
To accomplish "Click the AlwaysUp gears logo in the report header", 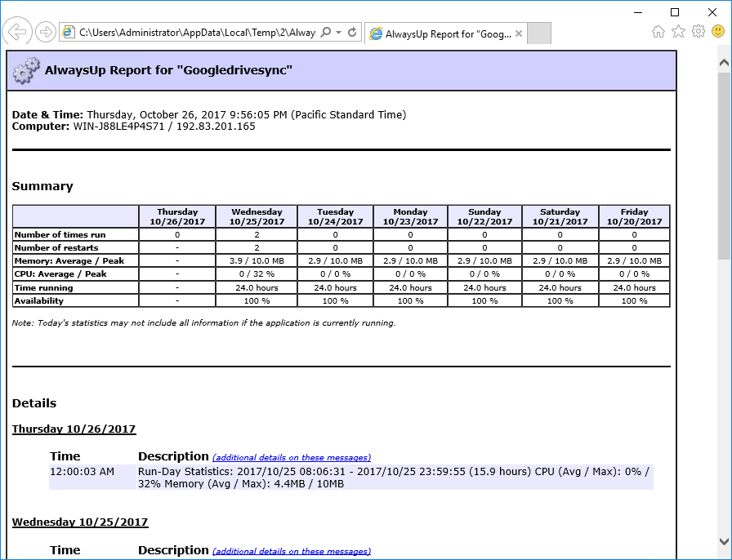I will (x=26, y=70).
